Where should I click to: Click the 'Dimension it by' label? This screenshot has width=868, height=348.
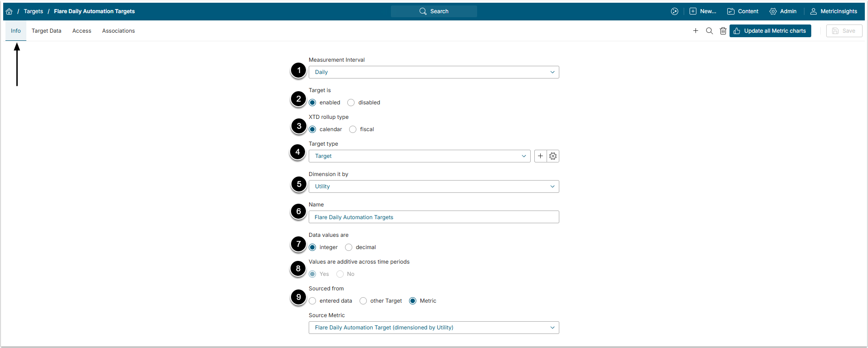tap(329, 174)
